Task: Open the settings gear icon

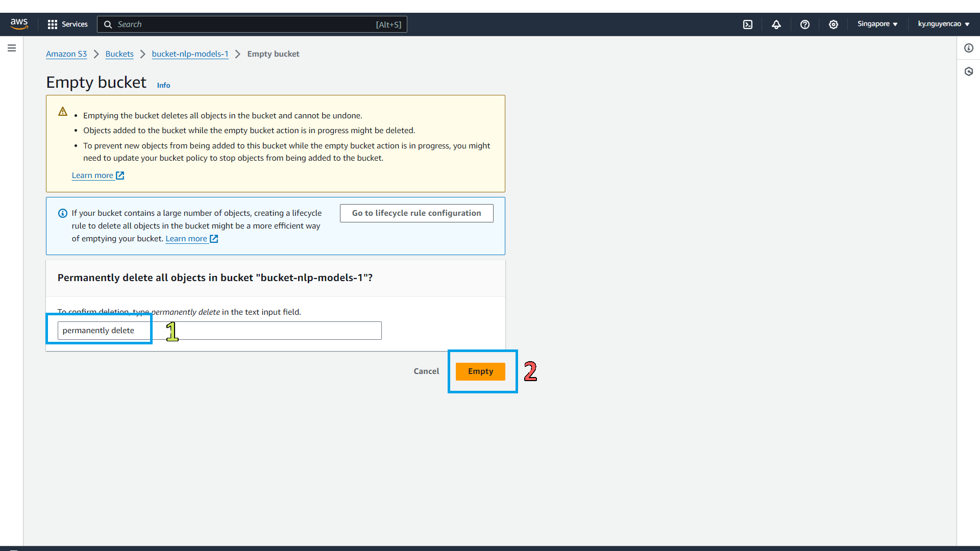Action: pyautogui.click(x=834, y=24)
